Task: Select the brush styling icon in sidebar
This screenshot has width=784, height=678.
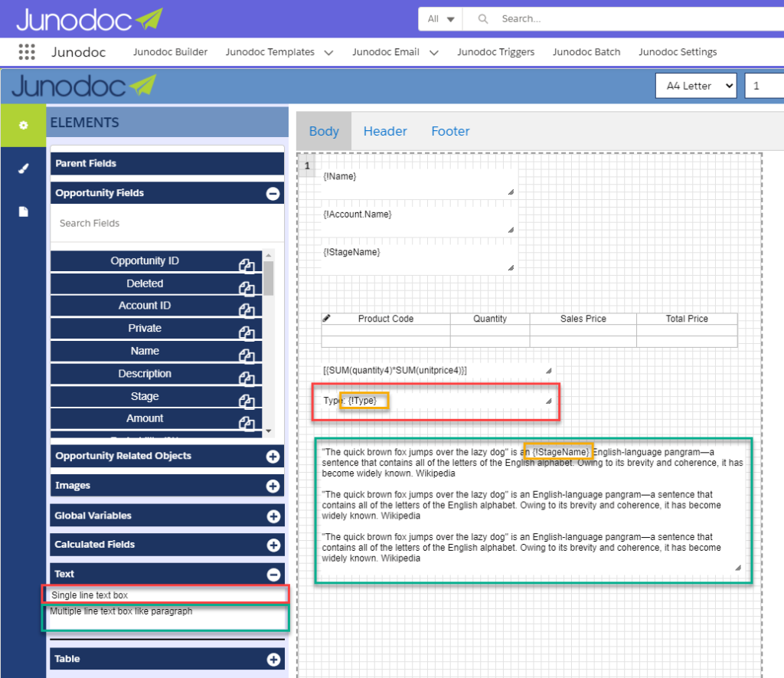Action: pyautogui.click(x=24, y=169)
